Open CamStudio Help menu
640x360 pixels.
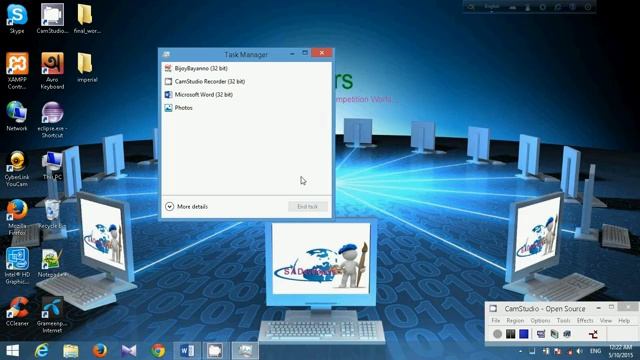click(x=624, y=321)
